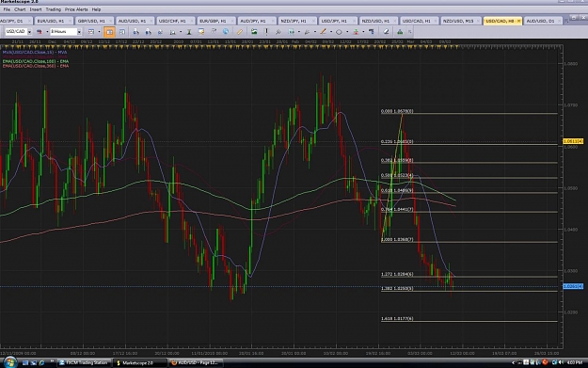
Task: Select the EMA(USD/CAD,Close,100) indicator label
Action: (x=36, y=61)
